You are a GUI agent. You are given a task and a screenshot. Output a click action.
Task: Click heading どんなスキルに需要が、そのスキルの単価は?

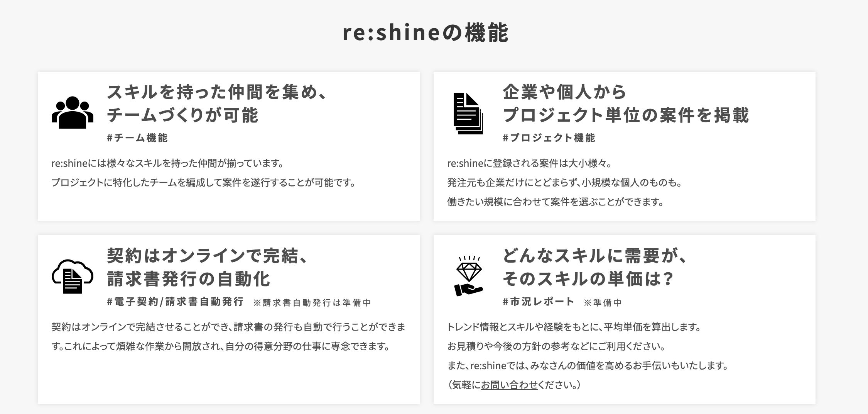[x=594, y=267]
